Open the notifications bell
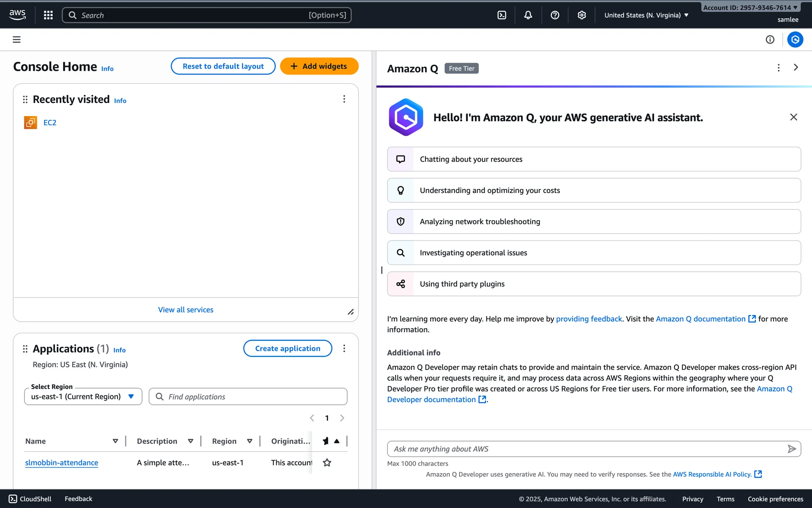 click(x=528, y=15)
